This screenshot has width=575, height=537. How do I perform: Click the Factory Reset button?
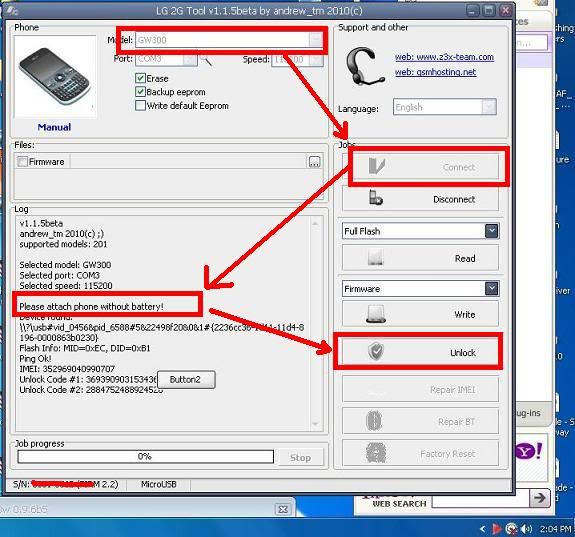tap(420, 453)
